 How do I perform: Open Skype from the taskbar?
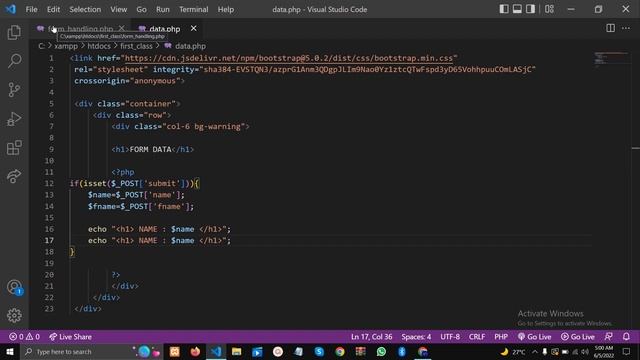pyautogui.click(x=319, y=351)
